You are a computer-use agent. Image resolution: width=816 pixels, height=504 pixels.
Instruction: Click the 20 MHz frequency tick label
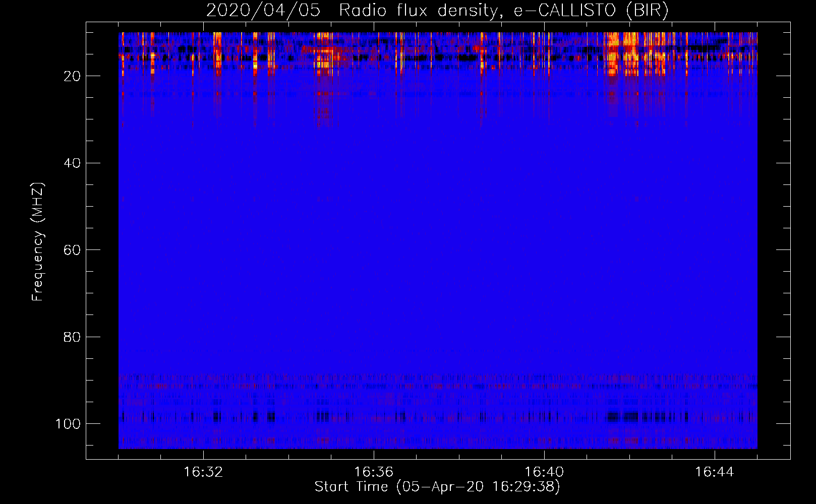[x=72, y=76]
